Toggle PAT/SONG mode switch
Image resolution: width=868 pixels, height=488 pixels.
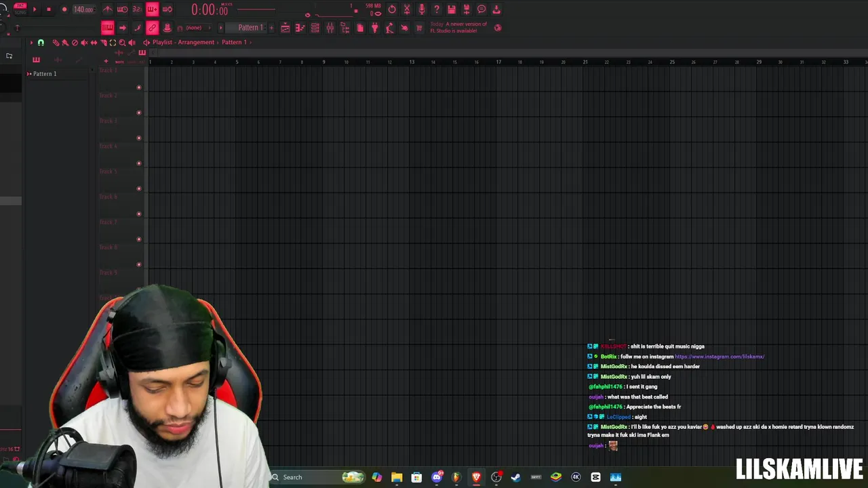pos(20,9)
